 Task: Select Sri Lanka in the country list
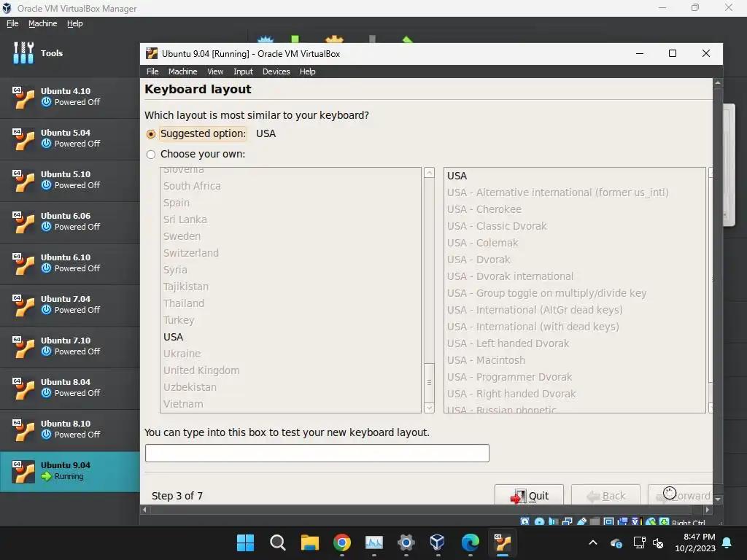pos(185,219)
